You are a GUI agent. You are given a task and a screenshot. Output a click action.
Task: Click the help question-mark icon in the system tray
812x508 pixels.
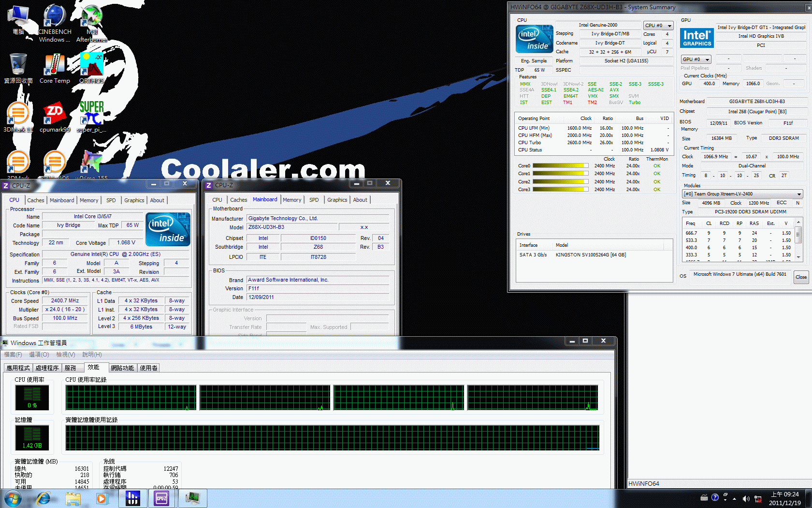pos(715,497)
